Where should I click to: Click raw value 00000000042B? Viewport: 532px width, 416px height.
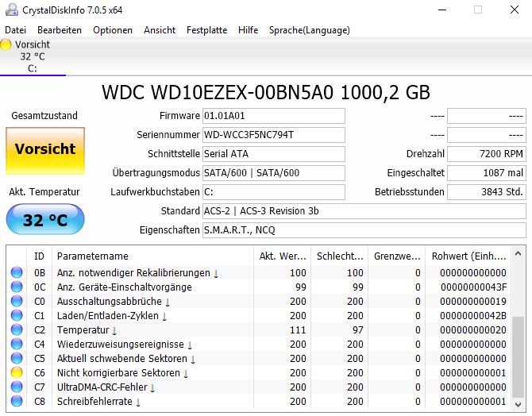tap(473, 315)
